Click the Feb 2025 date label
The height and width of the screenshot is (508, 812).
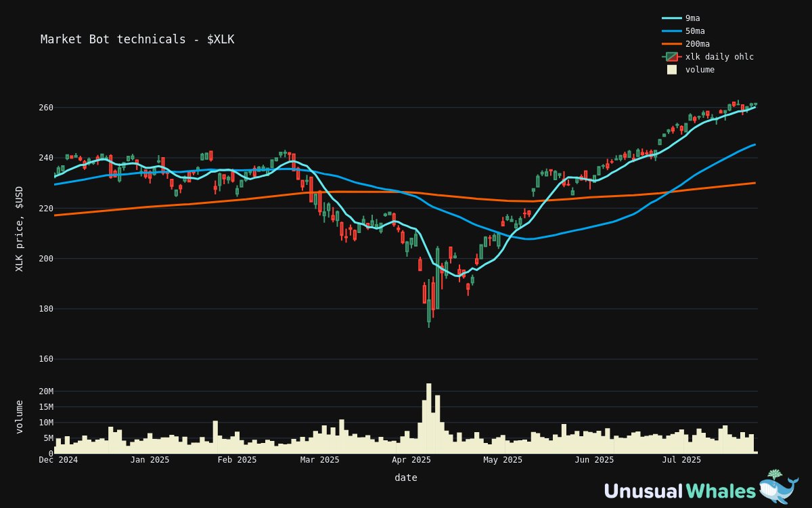(237, 460)
